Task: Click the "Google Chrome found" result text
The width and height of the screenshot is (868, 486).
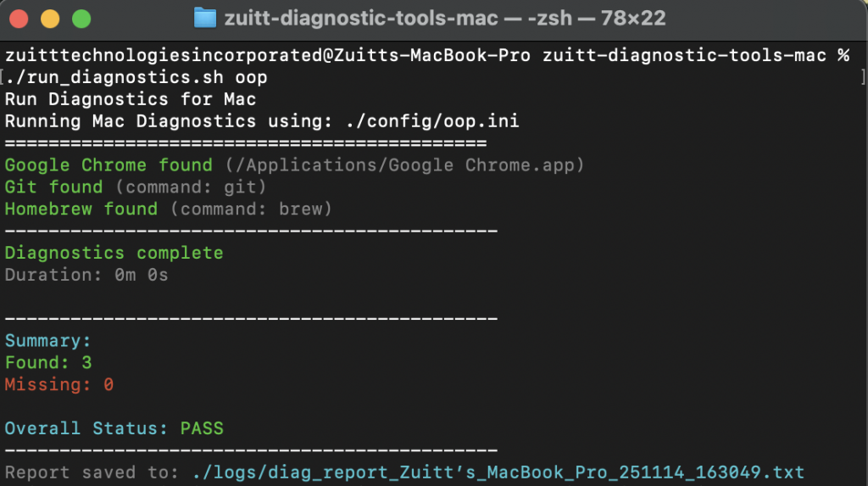Action: point(108,165)
